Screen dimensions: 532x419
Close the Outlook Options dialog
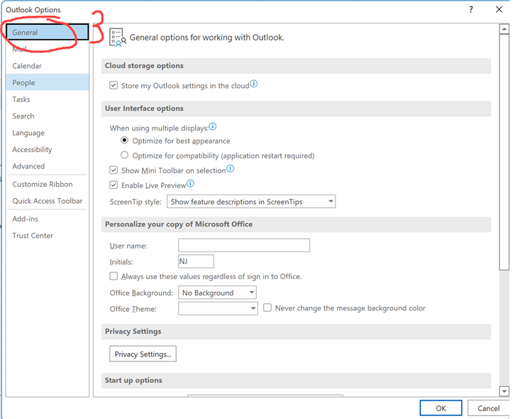click(x=499, y=9)
